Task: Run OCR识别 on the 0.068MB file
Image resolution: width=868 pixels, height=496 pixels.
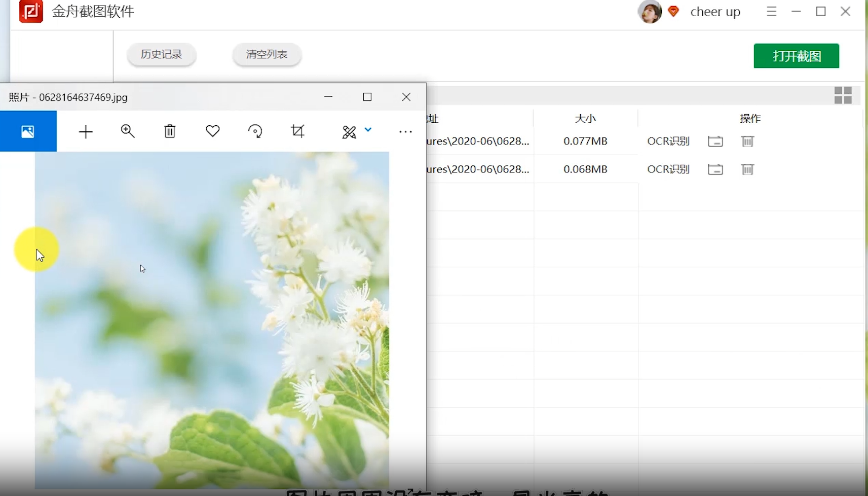Action: pos(668,169)
